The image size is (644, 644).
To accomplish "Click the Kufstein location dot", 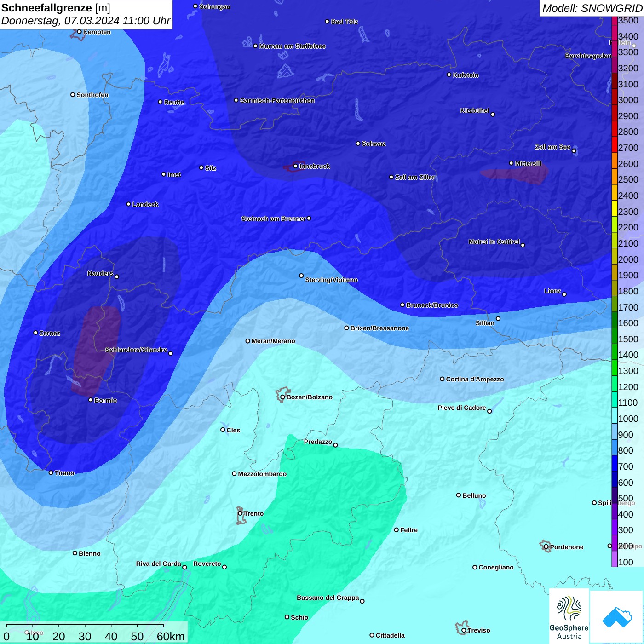I will coord(449,75).
